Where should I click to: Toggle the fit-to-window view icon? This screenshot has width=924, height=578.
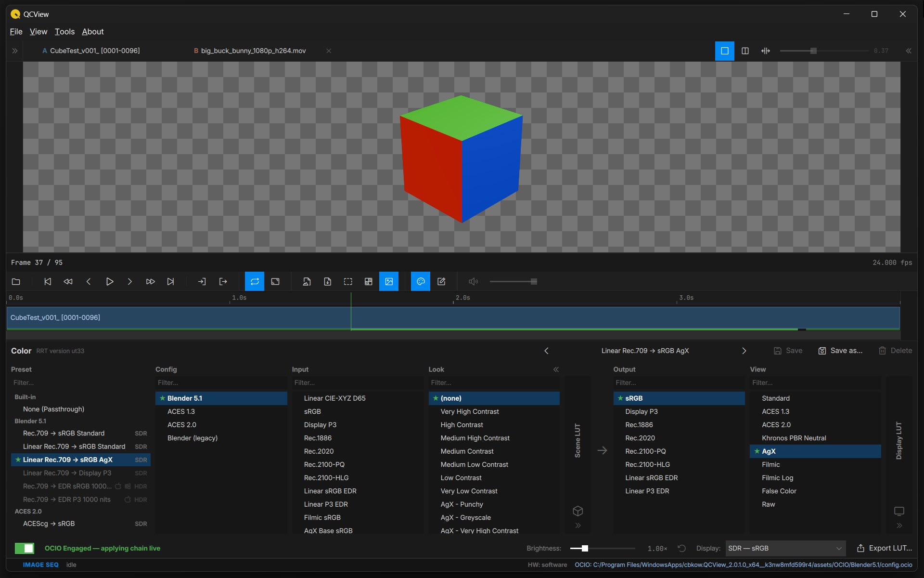pyautogui.click(x=275, y=282)
